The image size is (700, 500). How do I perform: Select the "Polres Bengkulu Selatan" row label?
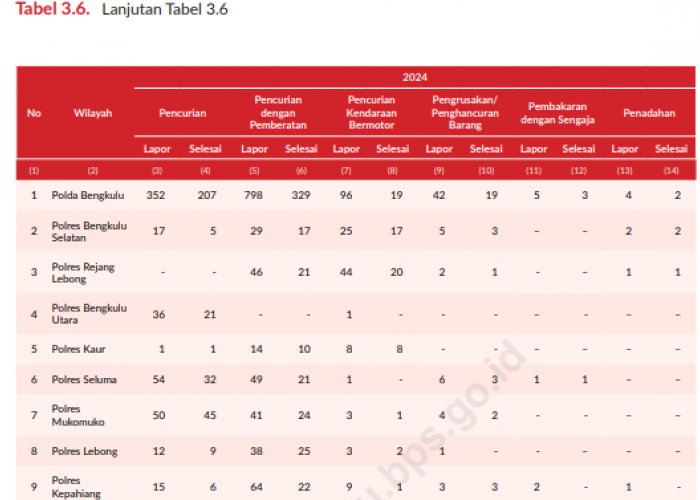pos(89,232)
